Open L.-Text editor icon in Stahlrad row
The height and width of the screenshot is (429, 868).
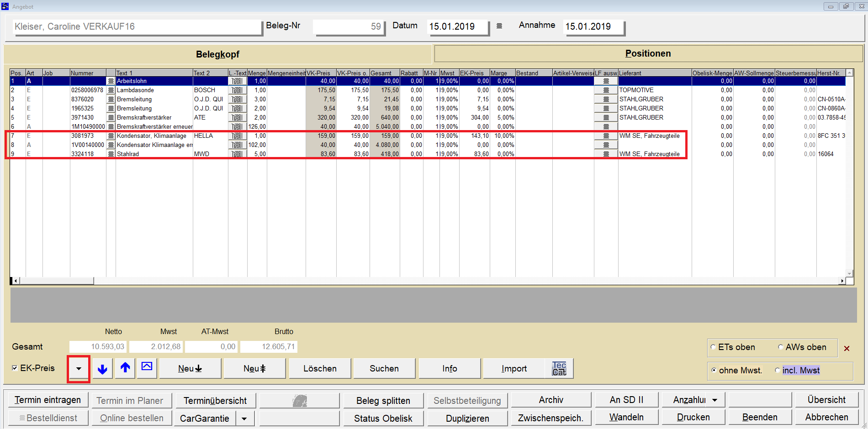click(x=237, y=154)
